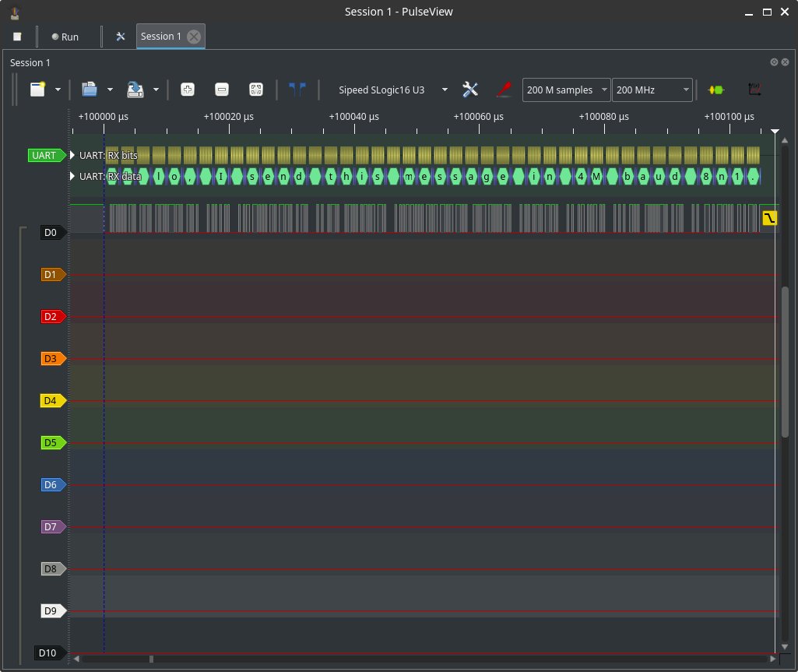Open the 200 MHz sample rate dropdown
Screen dimensions: 798x672
click(652, 90)
